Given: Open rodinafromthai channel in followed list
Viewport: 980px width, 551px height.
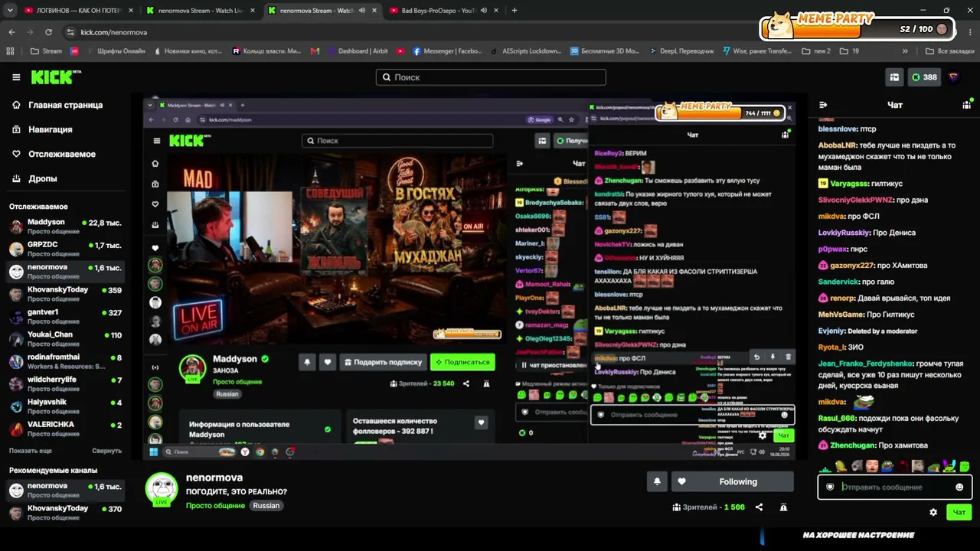Looking at the screenshot, I should [x=65, y=361].
